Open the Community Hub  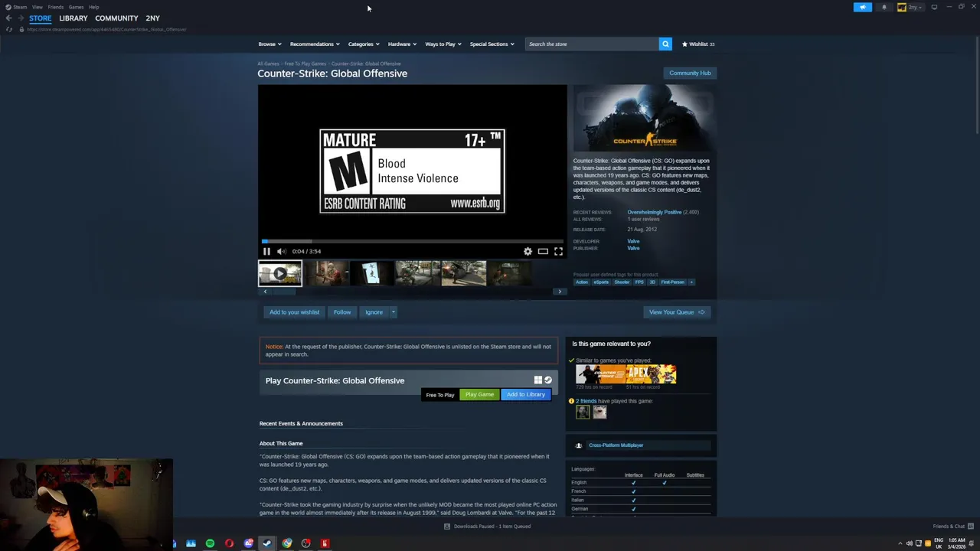point(690,73)
